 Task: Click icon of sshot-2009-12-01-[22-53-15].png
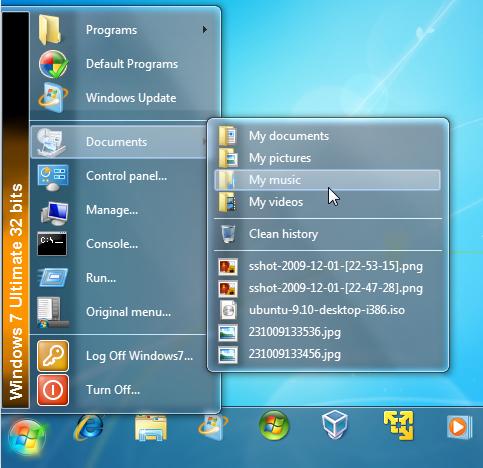228,266
